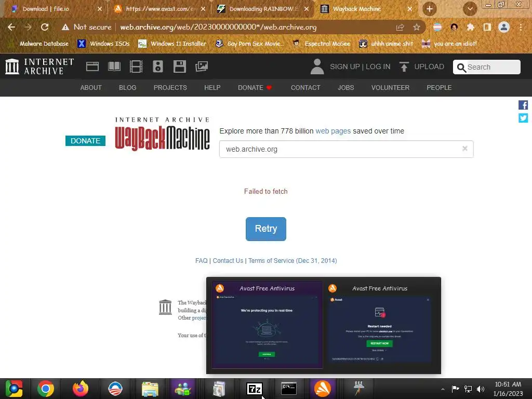The width and height of the screenshot is (532, 399).
Task: Reload the current page
Action: point(45,27)
